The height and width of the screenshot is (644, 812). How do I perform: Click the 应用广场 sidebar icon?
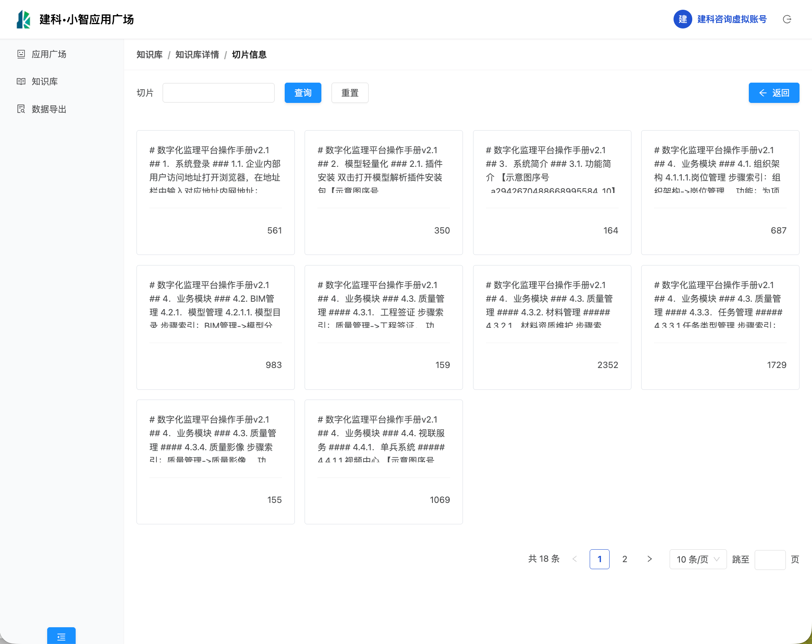click(x=21, y=54)
